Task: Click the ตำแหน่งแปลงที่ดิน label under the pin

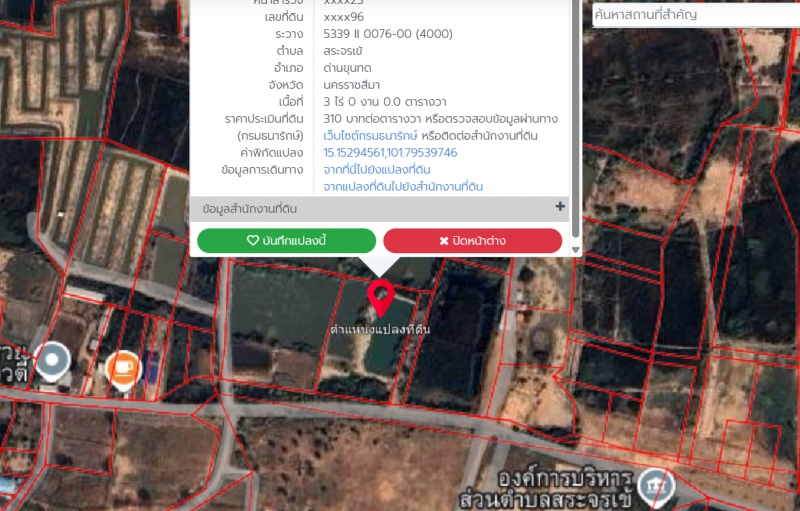Action: tap(380, 329)
